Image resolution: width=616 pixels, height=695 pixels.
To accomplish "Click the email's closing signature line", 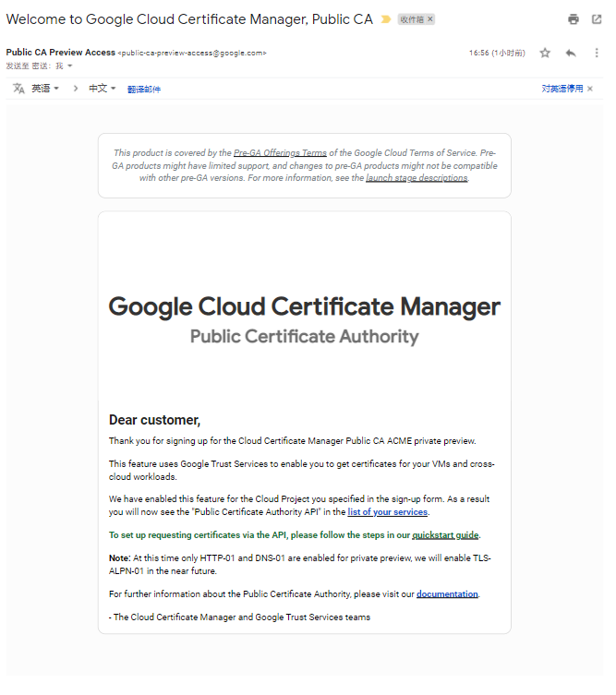I will (x=239, y=617).
